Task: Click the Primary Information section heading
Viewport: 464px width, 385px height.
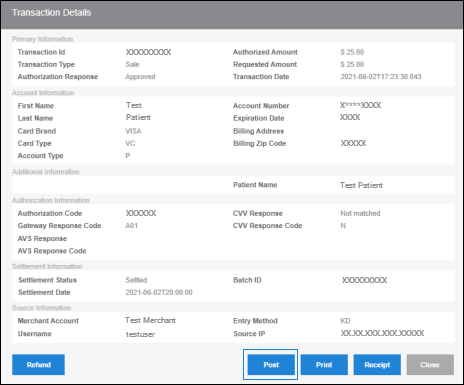Action: click(42, 39)
